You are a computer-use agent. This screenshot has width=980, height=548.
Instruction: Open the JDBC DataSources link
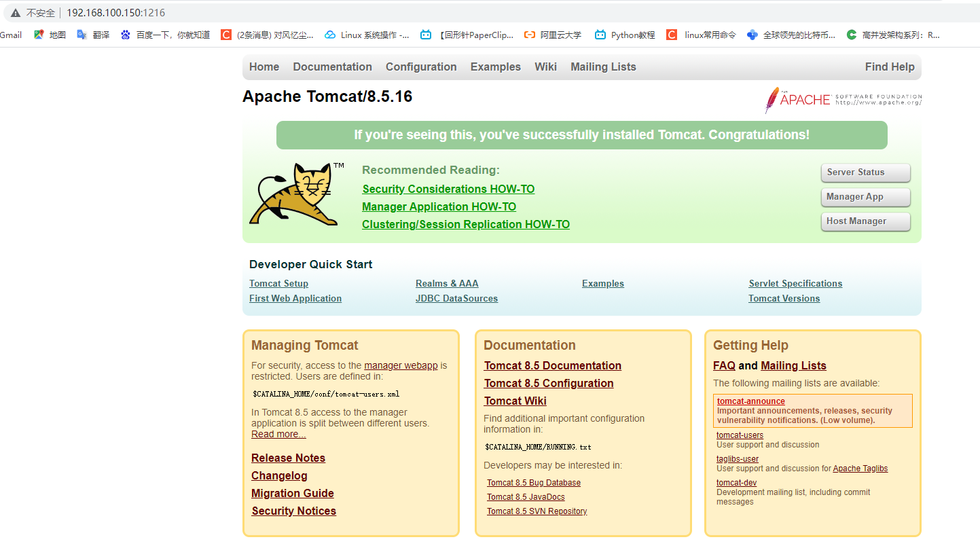(x=457, y=299)
